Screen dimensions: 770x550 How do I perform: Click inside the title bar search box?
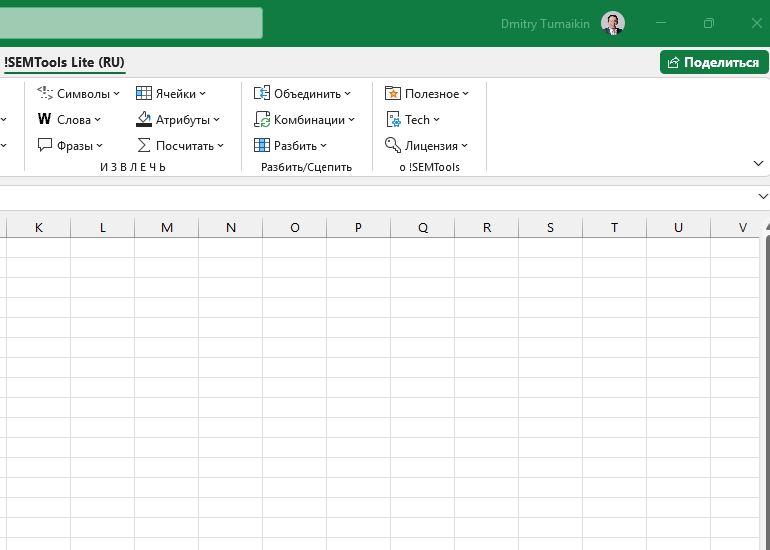[131, 23]
